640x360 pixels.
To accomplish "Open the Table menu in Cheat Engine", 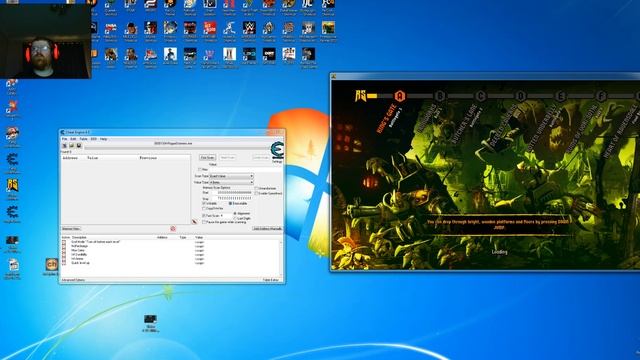I will click(x=83, y=139).
